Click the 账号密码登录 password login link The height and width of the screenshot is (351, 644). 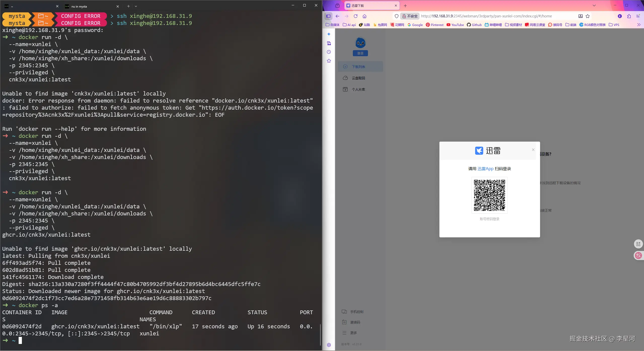pos(489,219)
